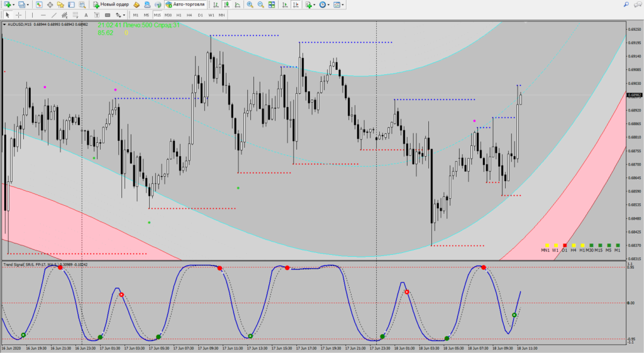Click the zoom out magnifier icon
Image resolution: width=644 pixels, height=353 pixels.
tap(260, 4)
